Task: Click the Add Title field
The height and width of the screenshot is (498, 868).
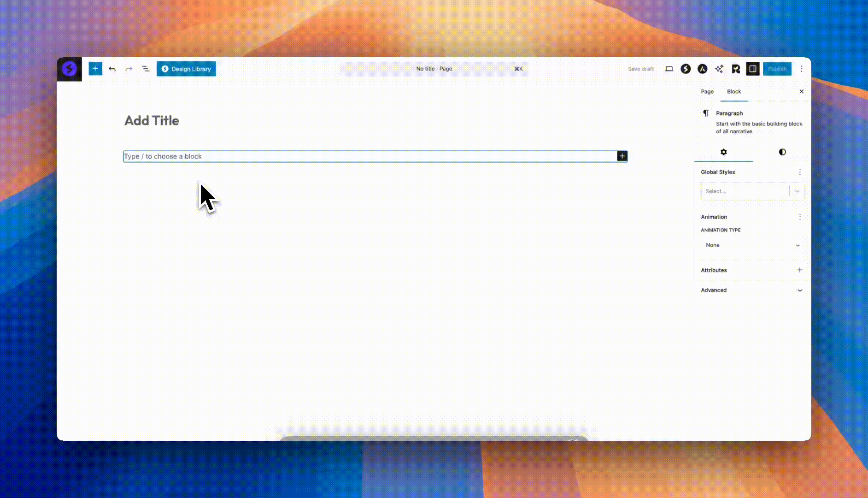Action: pos(152,121)
